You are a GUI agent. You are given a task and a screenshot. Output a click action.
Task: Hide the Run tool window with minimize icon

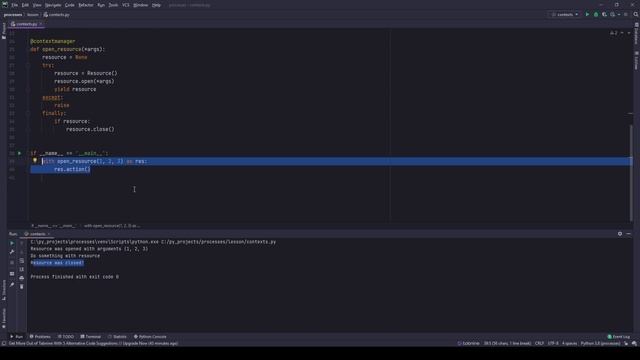tap(629, 234)
